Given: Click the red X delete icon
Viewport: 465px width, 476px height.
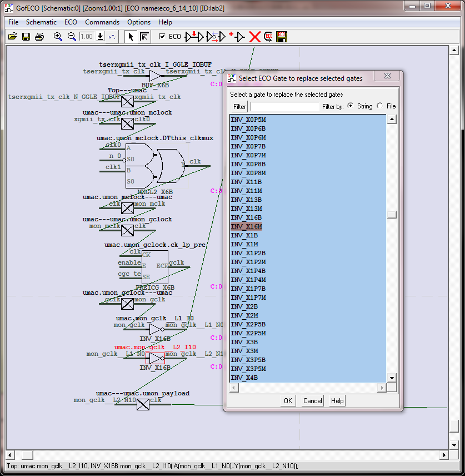Looking at the screenshot, I should coord(254,37).
